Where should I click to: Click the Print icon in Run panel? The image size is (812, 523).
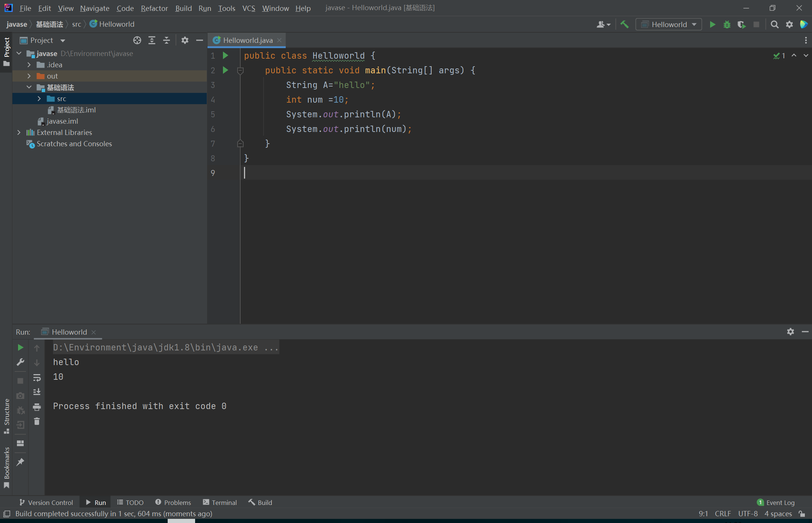pos(37,407)
